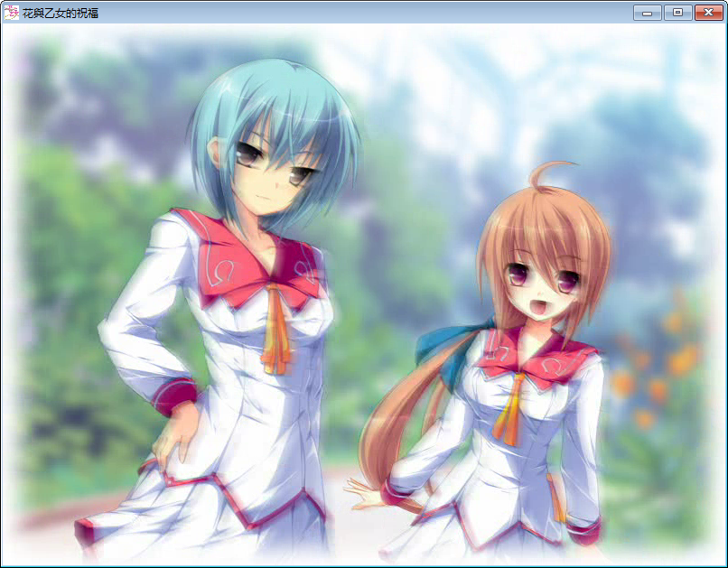Viewport: 728px width, 568px height.
Task: Minimize the 花與乙女的祝福 window
Action: 648,13
